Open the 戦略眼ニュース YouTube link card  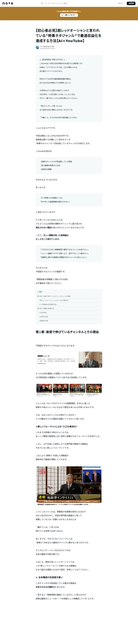click(69, 360)
